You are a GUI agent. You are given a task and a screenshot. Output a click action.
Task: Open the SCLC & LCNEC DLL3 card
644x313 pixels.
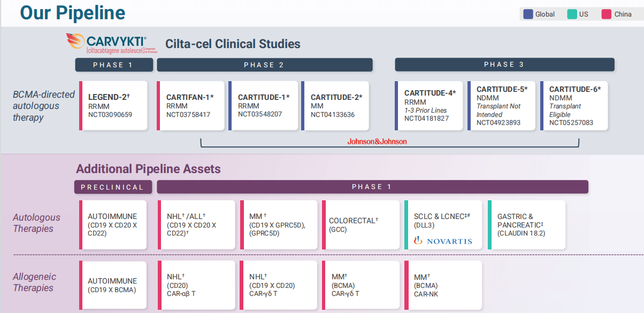tap(443, 225)
